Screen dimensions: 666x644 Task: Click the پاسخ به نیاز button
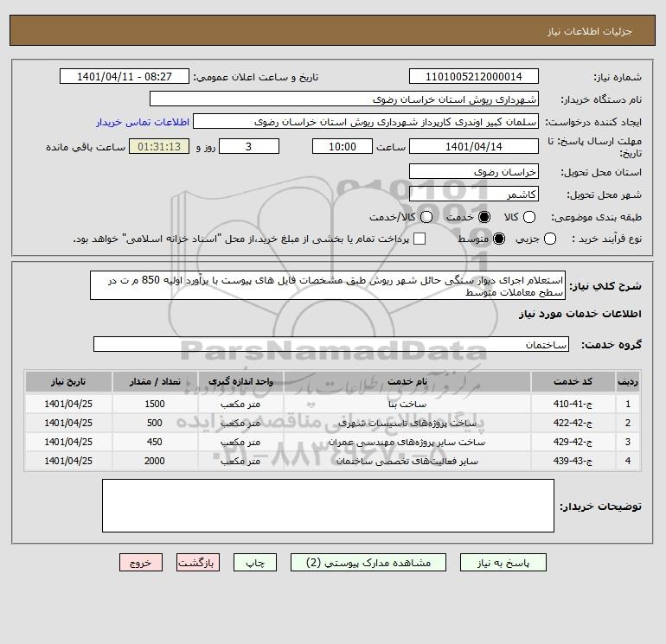[503, 563]
